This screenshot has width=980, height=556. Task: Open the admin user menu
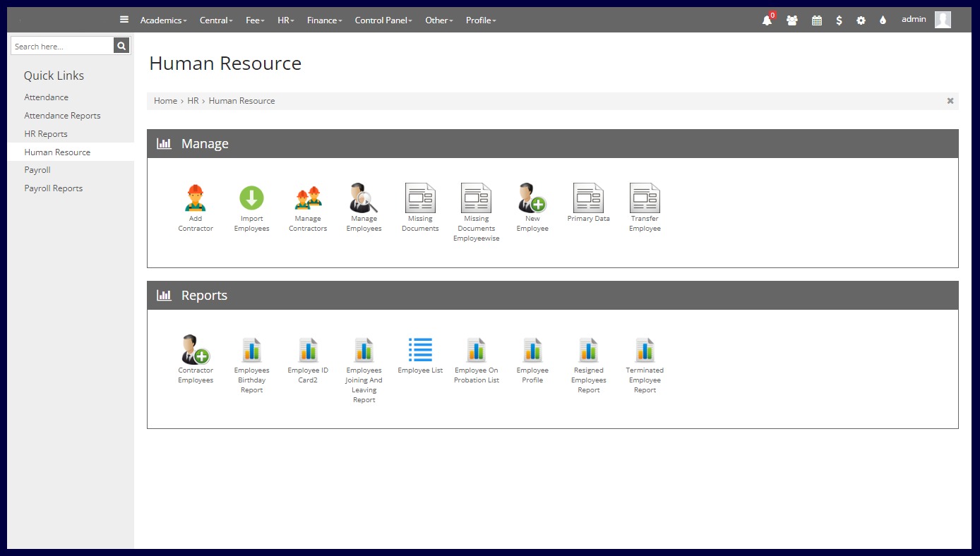coord(914,19)
